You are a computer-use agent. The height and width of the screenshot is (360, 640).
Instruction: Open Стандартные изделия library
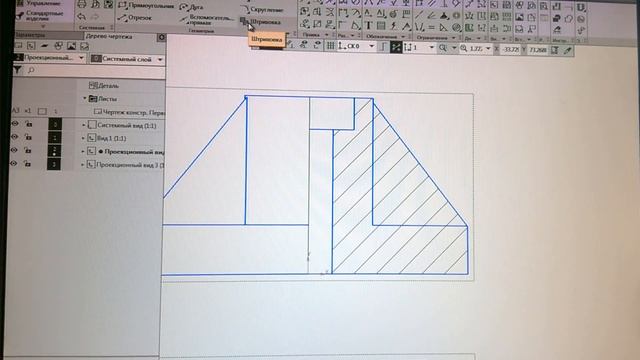click(40, 16)
